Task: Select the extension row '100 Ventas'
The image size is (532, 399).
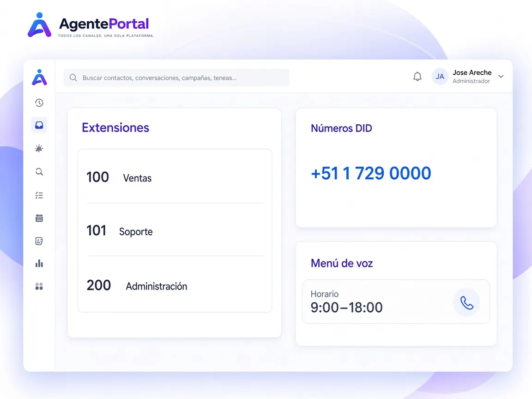Action: click(175, 177)
